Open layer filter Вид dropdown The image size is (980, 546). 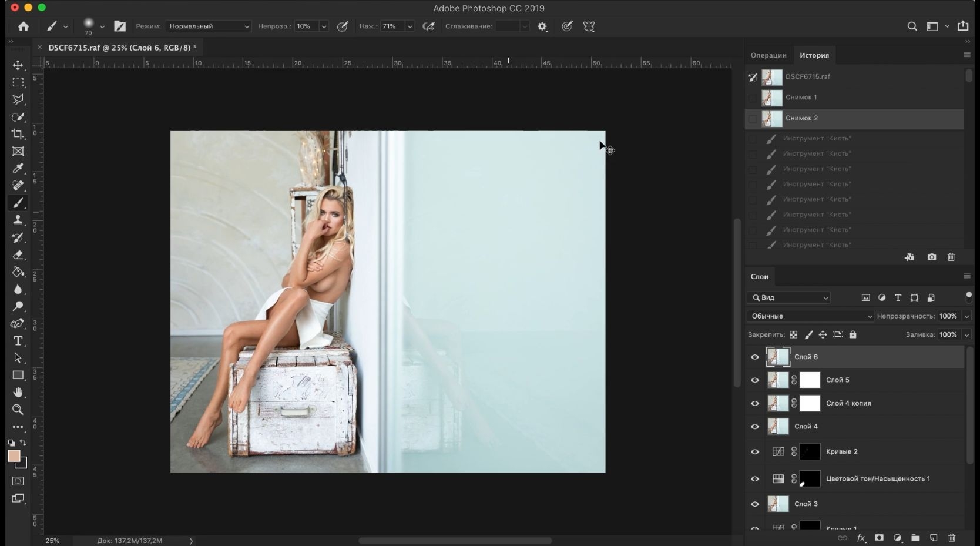[789, 298]
